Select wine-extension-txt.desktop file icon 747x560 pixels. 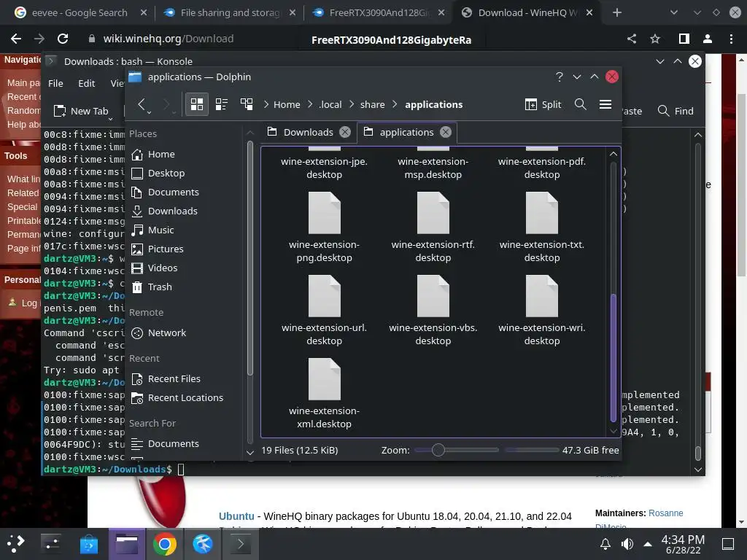pyautogui.click(x=542, y=213)
